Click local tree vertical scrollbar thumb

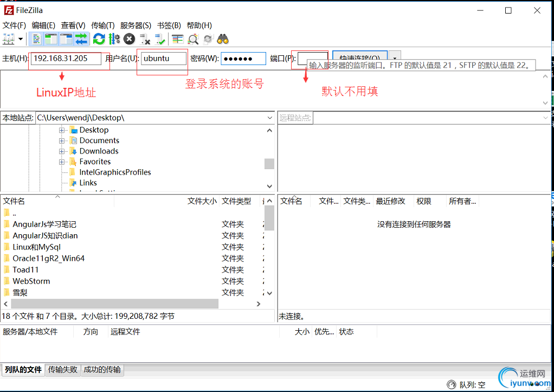coord(269,164)
